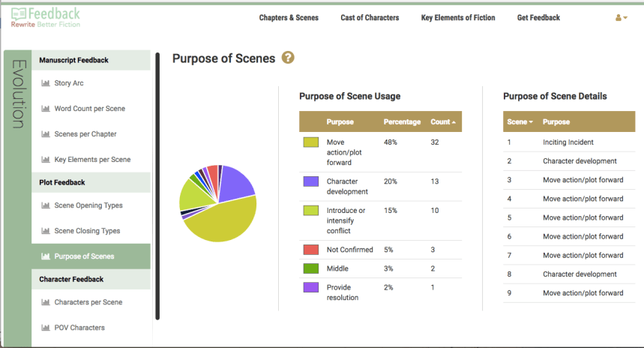This screenshot has width=644, height=348.
Task: Click the Characters per Scene chart icon
Action: [46, 302]
